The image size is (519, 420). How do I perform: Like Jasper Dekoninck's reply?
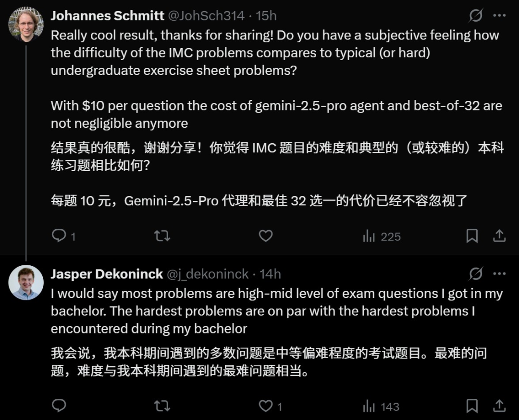click(266, 406)
